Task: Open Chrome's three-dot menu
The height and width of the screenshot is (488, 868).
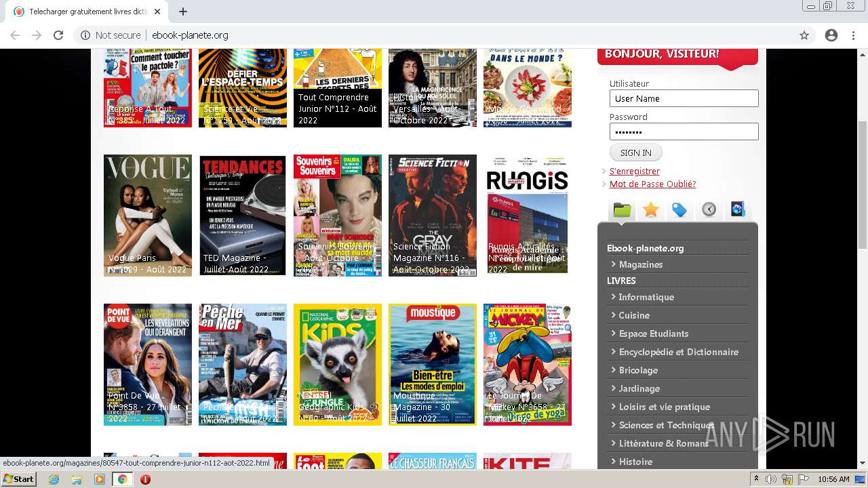Action: point(853,35)
